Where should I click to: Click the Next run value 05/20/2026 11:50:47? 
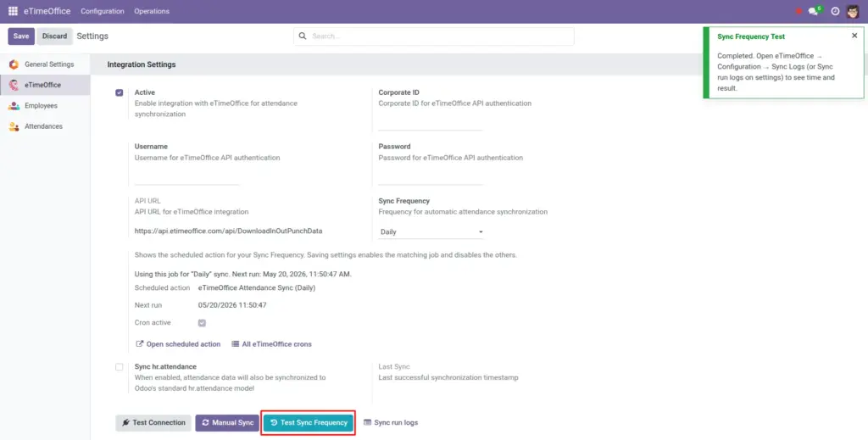coord(232,305)
